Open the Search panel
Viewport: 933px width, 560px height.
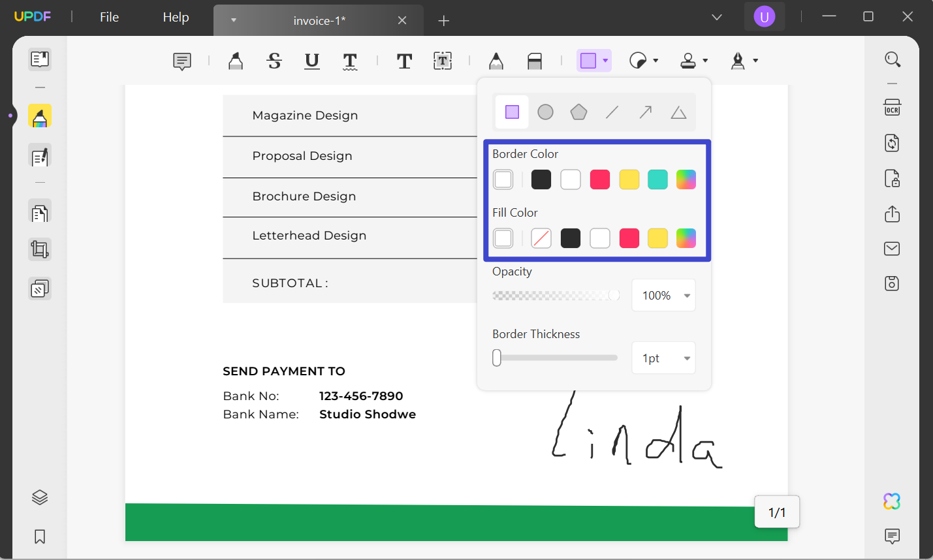coord(892,59)
